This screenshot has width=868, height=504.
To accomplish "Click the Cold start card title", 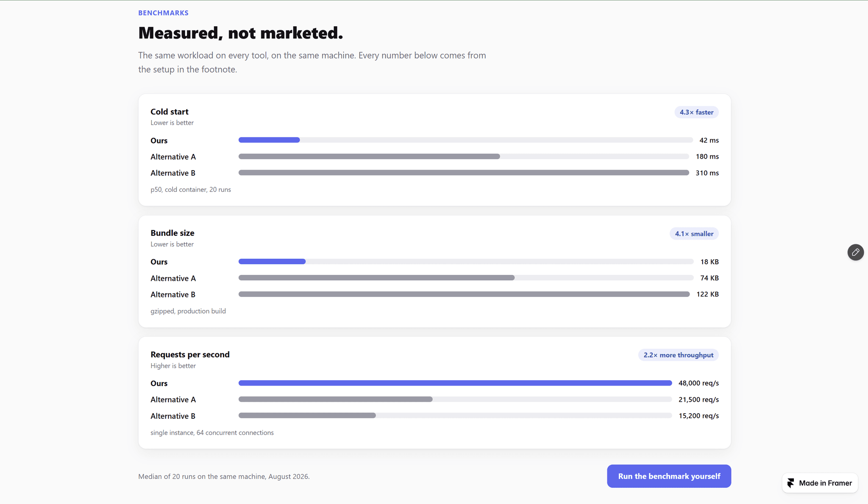I will pos(169,112).
